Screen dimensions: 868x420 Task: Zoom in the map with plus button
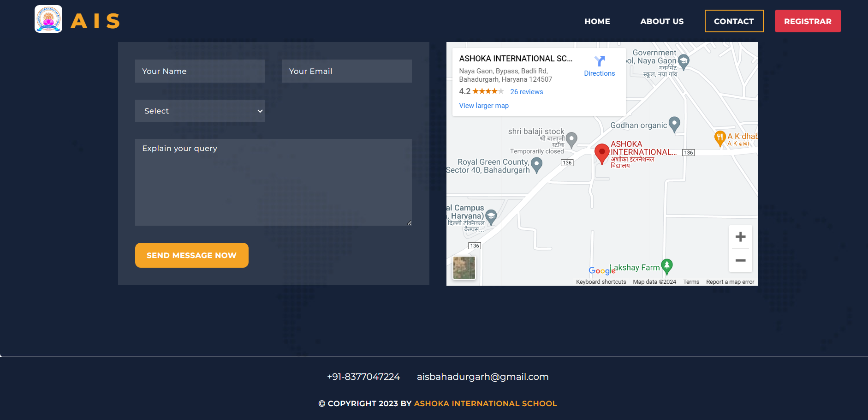tap(740, 237)
